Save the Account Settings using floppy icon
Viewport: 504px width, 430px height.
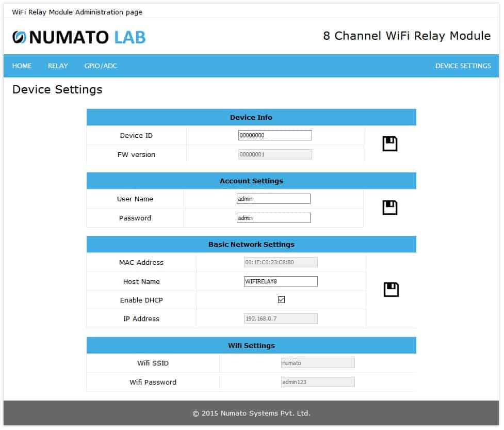pos(389,208)
